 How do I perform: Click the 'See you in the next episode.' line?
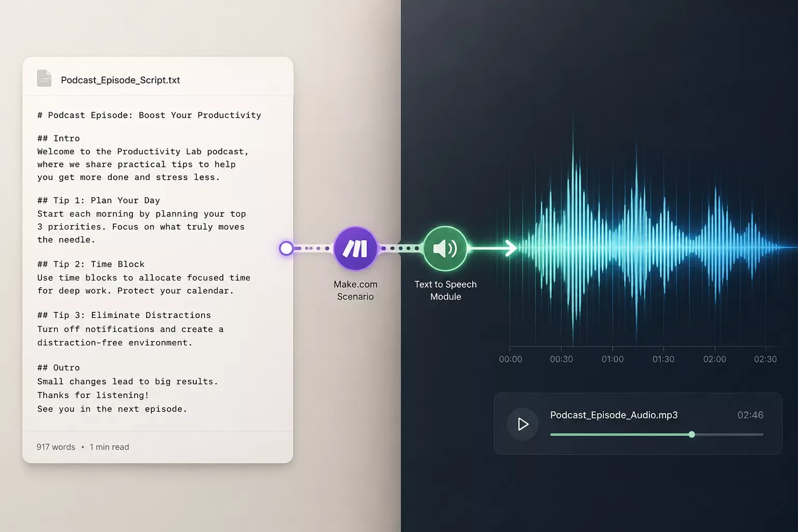pyautogui.click(x=112, y=409)
